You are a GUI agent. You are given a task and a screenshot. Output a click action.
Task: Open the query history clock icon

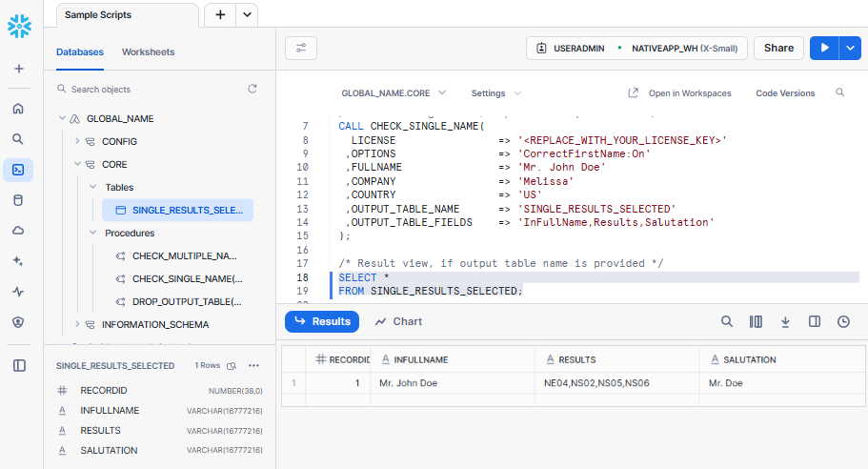[x=843, y=321]
